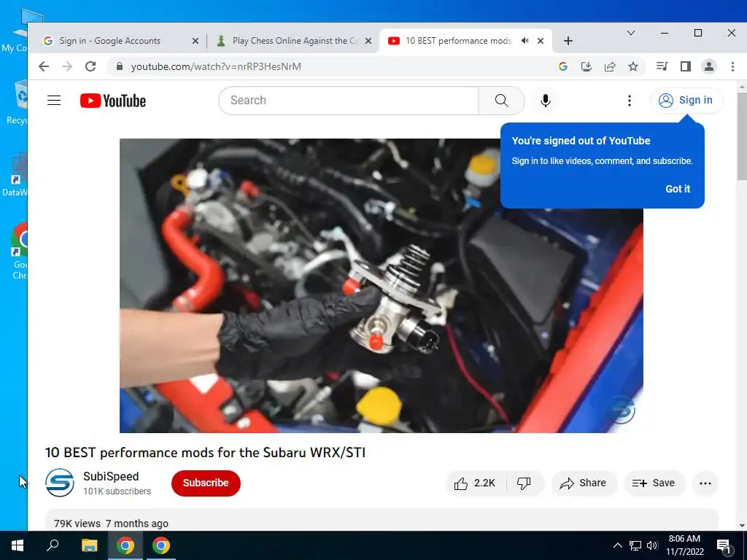Viewport: 747px width, 560px height.
Task: Click the Google icon in address bar
Action: click(x=562, y=66)
